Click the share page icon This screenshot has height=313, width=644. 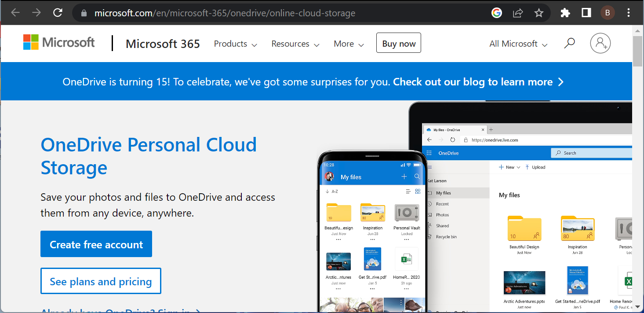[x=518, y=13]
